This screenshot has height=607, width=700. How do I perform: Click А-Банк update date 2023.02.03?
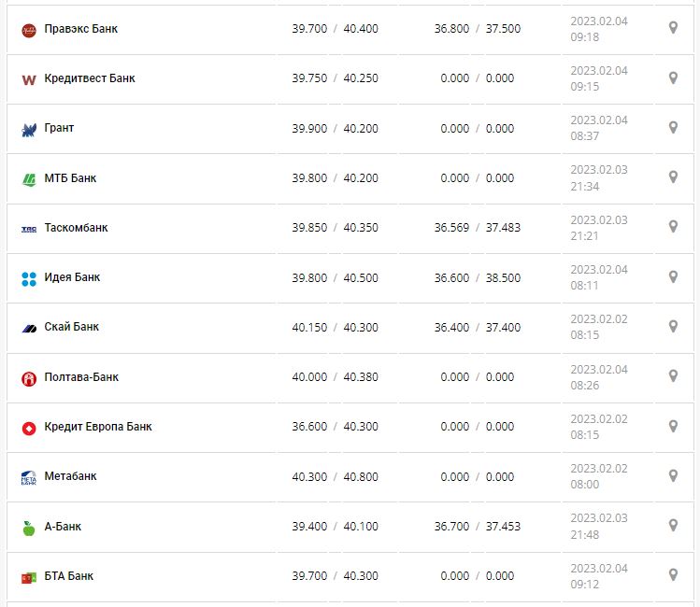point(599,518)
